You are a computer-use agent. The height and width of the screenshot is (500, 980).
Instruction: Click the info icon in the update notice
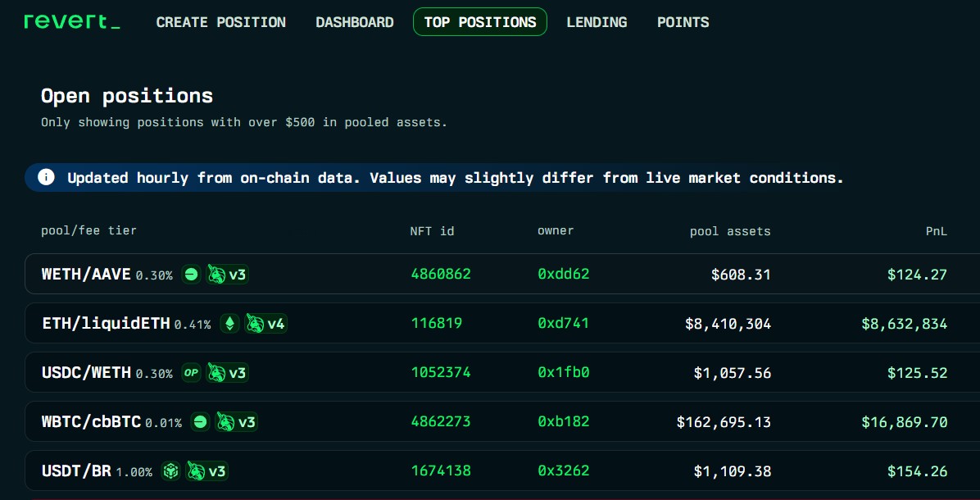tap(47, 177)
